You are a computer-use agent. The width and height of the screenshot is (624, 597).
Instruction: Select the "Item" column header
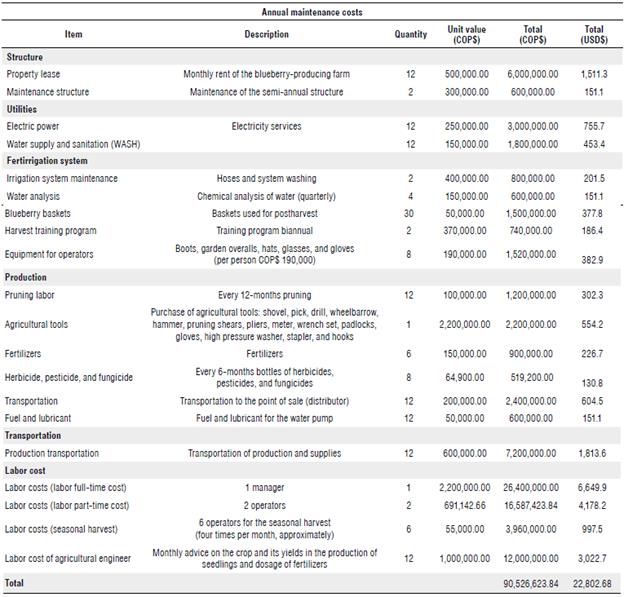(74, 34)
